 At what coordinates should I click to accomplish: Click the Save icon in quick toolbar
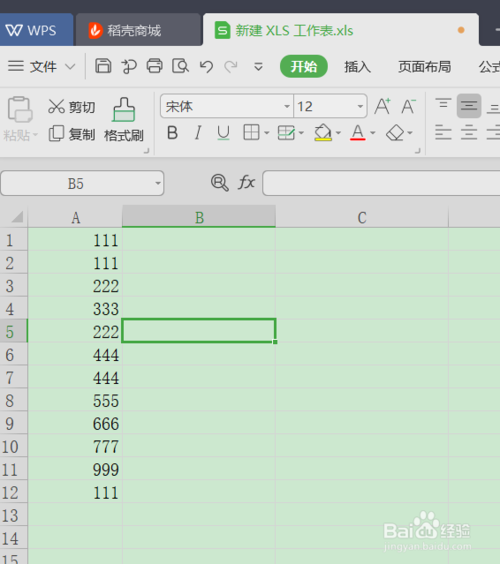click(103, 66)
